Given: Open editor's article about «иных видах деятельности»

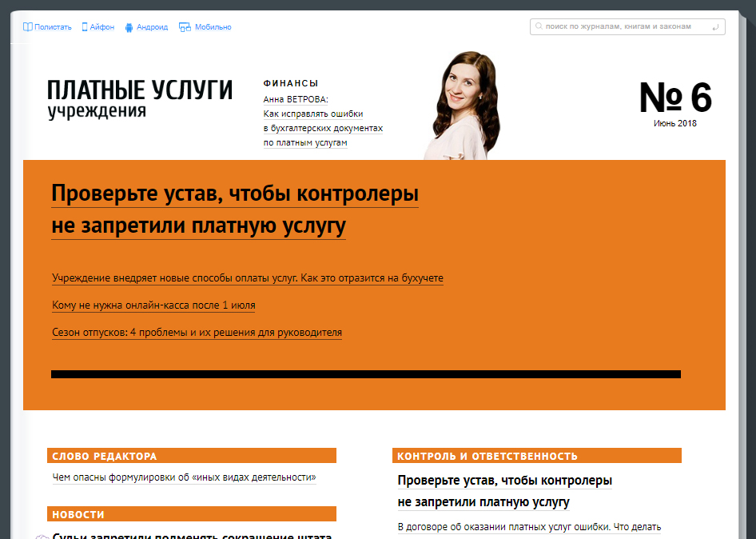Looking at the screenshot, I should point(184,478).
